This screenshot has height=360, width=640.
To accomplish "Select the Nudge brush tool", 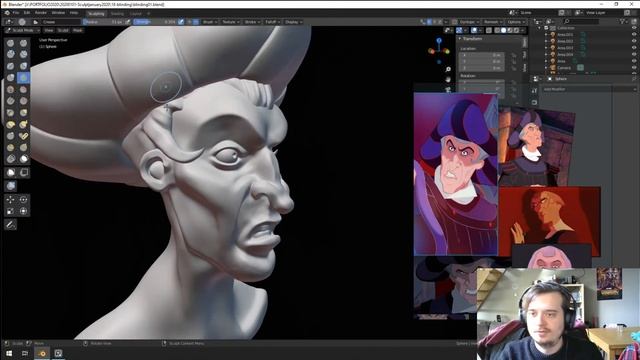I will [11, 147].
